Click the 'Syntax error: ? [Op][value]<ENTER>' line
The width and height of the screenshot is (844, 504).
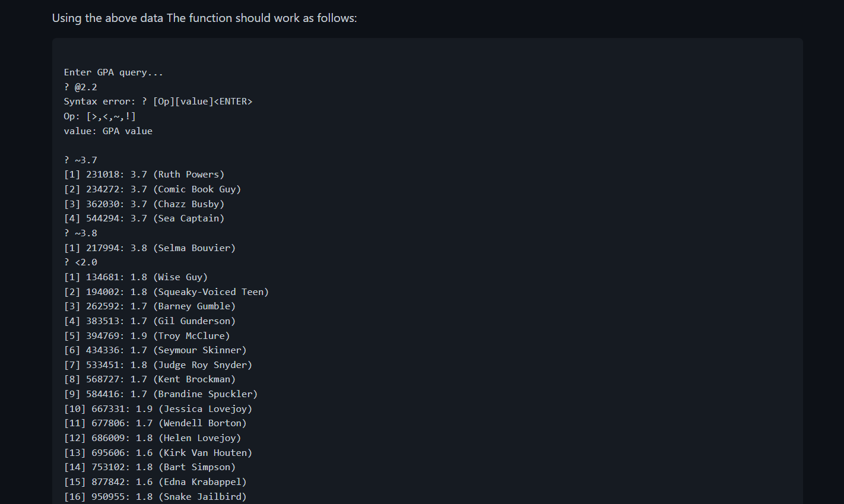(x=158, y=102)
